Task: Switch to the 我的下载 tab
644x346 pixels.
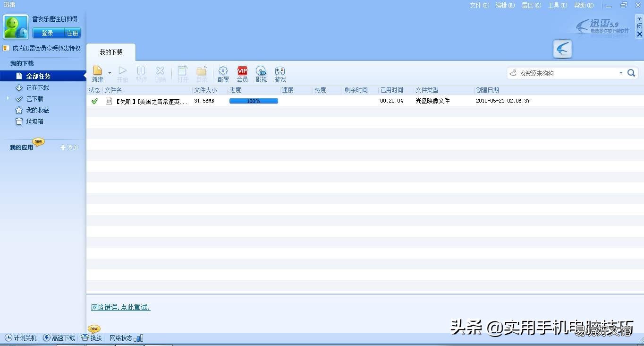Action: click(111, 52)
